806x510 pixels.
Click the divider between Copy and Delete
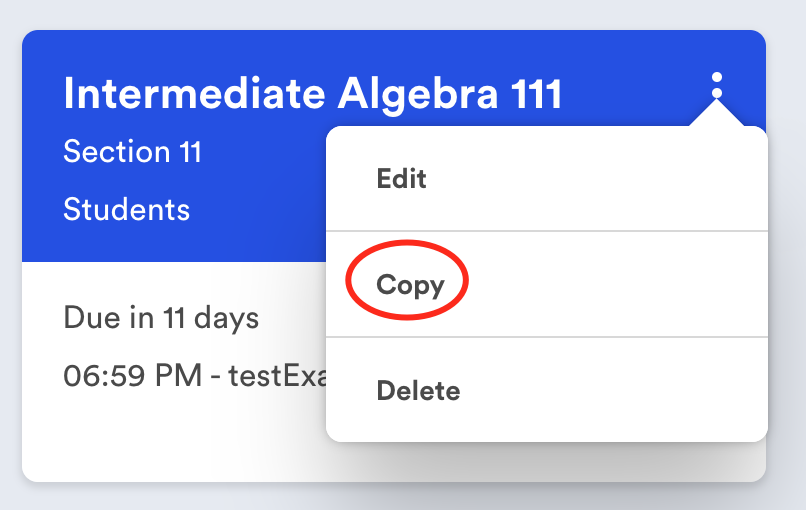[546, 337]
